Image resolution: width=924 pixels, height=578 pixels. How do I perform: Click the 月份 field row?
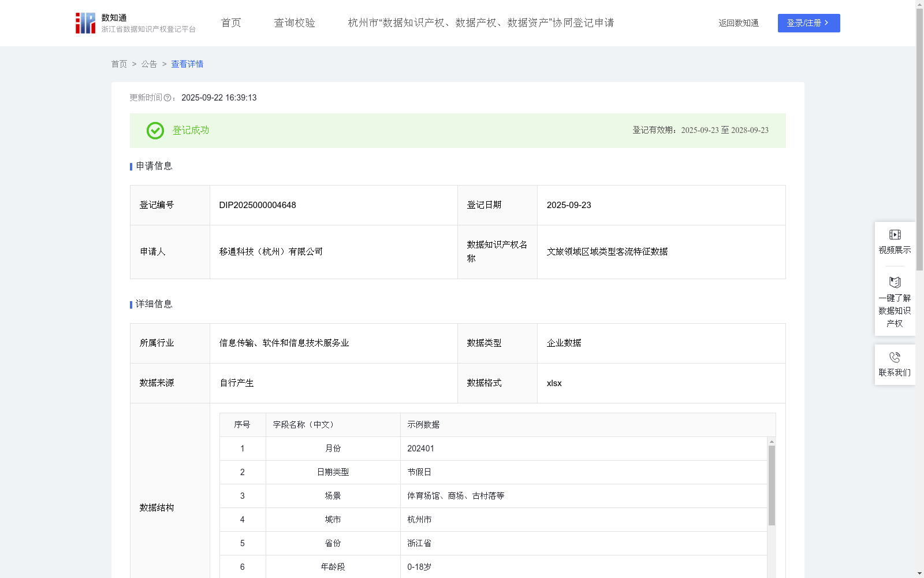493,449
